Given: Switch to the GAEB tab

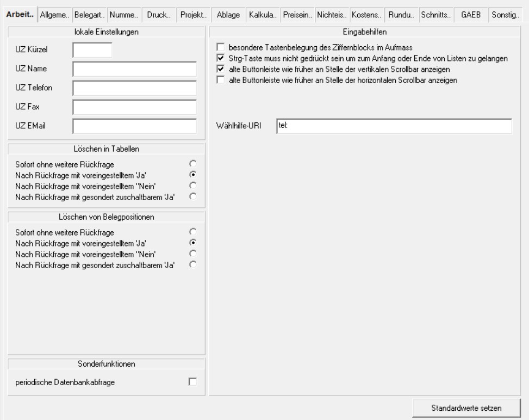Looking at the screenshot, I should [471, 15].
